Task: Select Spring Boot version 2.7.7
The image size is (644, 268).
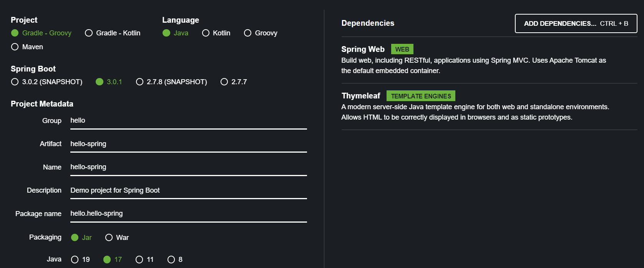Action: click(x=224, y=82)
